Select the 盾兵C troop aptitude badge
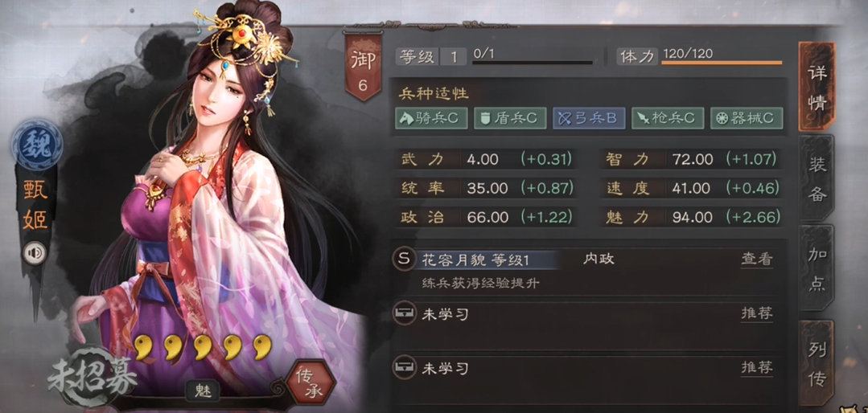The height and width of the screenshot is (413, 868). tap(510, 118)
